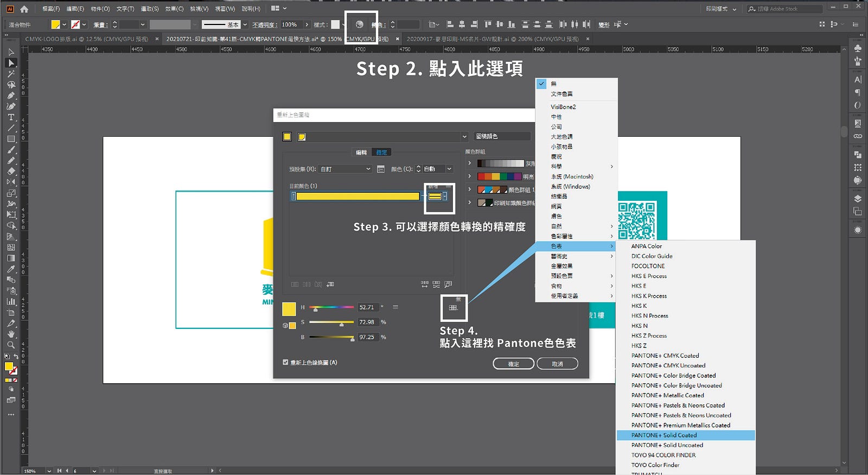Pick the Magic Wand tool
Image resolution: width=868 pixels, height=475 pixels.
click(x=11, y=74)
